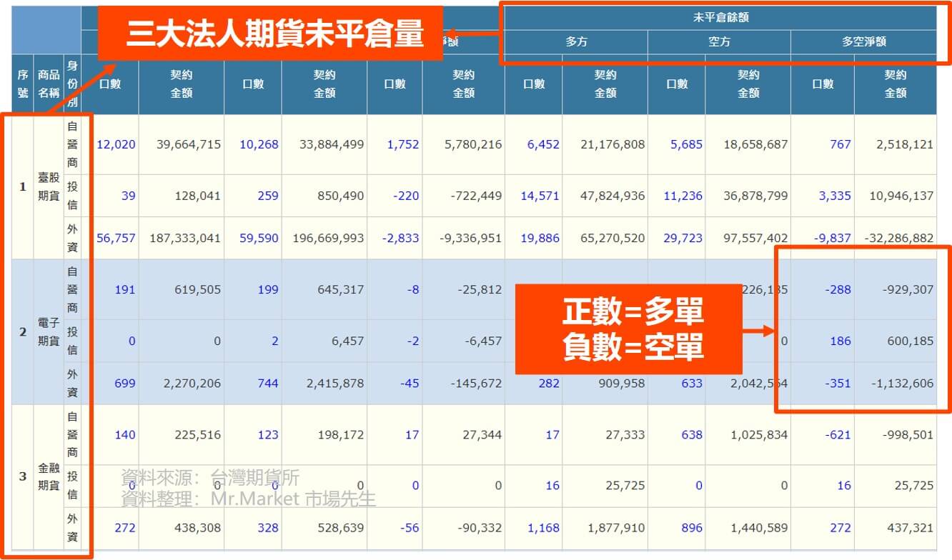
Task: Click the -288 net open interest link
Action: pos(838,290)
